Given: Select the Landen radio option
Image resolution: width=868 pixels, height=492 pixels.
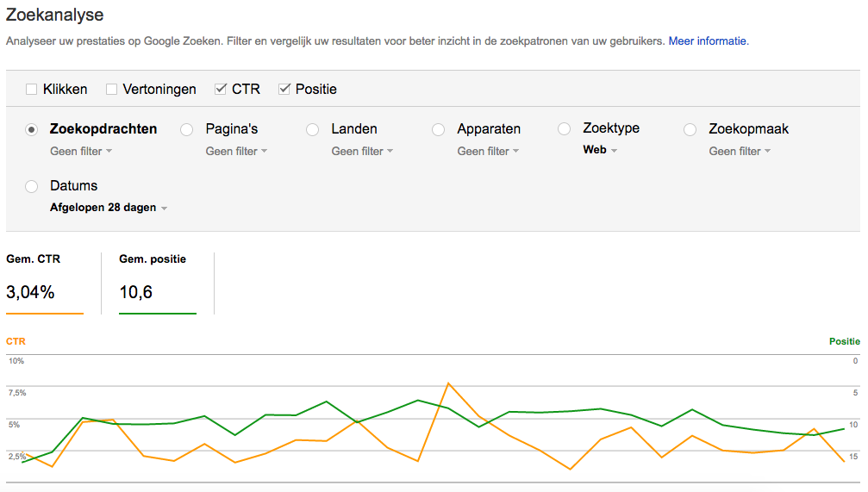Looking at the screenshot, I should click(312, 129).
